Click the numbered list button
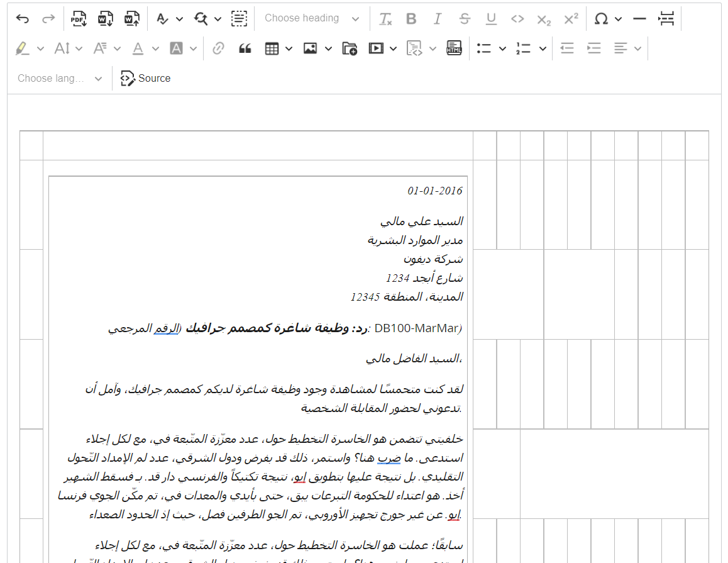 [x=523, y=48]
